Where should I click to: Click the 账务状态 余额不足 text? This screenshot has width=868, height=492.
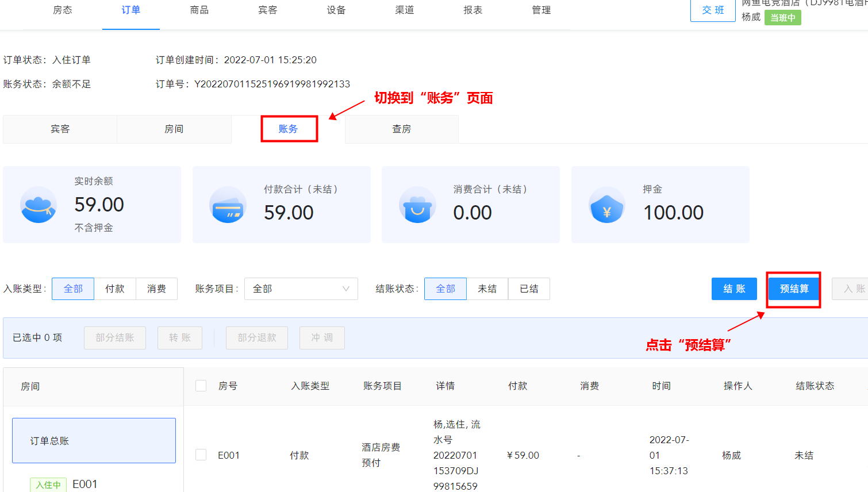pyautogui.click(x=47, y=84)
